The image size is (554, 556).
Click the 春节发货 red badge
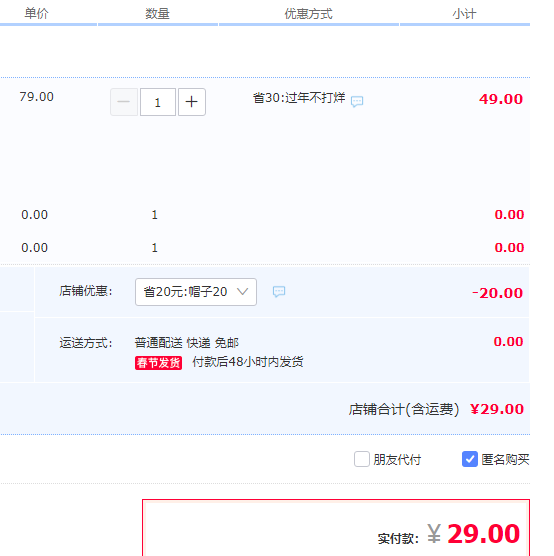coord(159,363)
